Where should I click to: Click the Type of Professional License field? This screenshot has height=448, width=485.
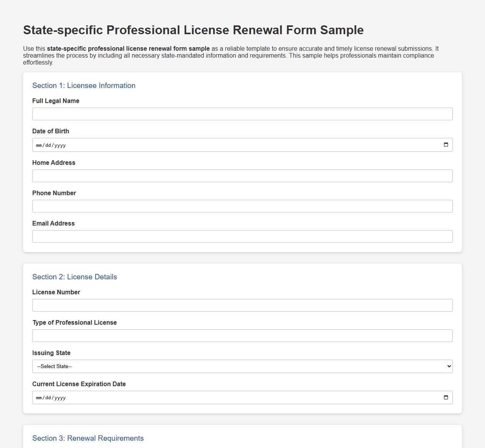[x=242, y=335]
